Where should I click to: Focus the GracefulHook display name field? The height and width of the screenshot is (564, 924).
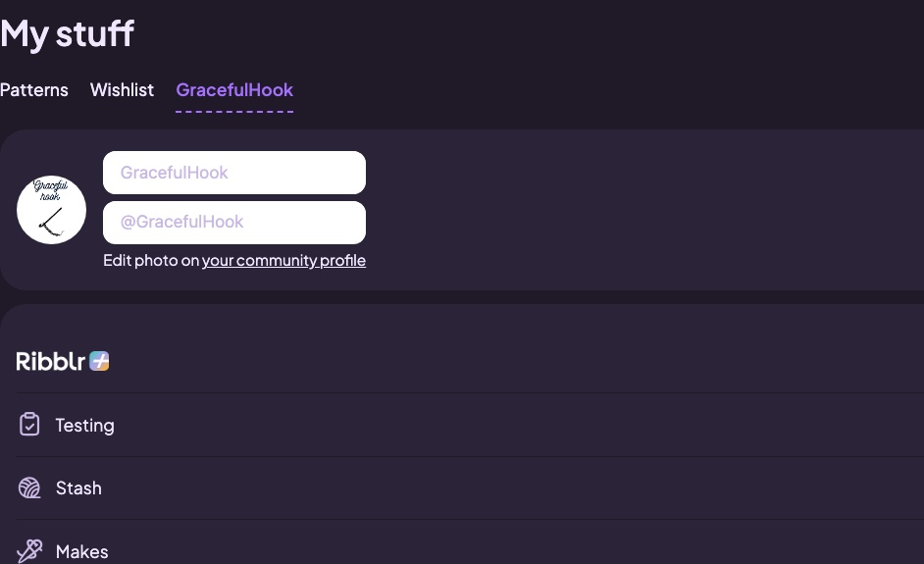(x=234, y=173)
